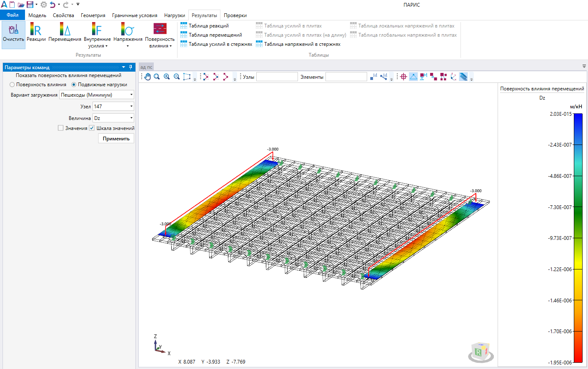Screen dimensions: 588x369
Task: Click the Применить button
Action: pos(116,139)
